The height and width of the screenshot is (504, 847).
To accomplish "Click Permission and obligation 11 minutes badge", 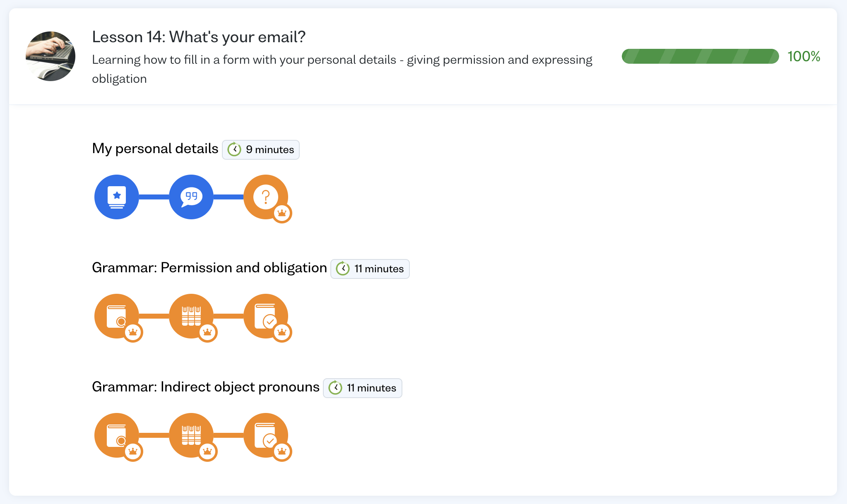I will pos(370,269).
